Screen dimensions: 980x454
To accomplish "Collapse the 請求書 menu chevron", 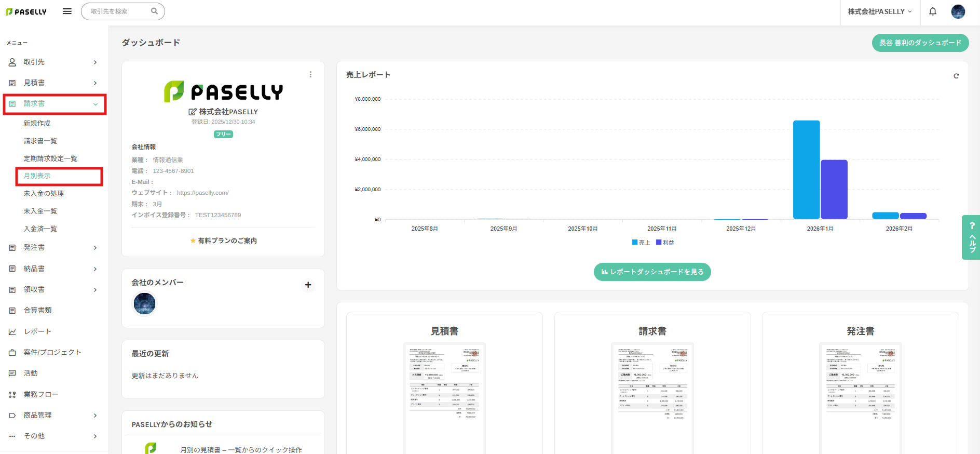I will click(x=96, y=104).
